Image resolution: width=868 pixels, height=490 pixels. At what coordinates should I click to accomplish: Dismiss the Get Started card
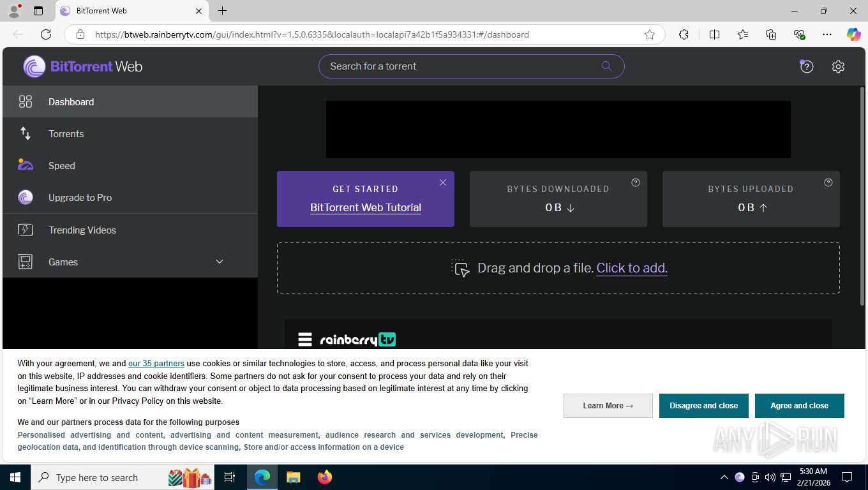click(443, 182)
